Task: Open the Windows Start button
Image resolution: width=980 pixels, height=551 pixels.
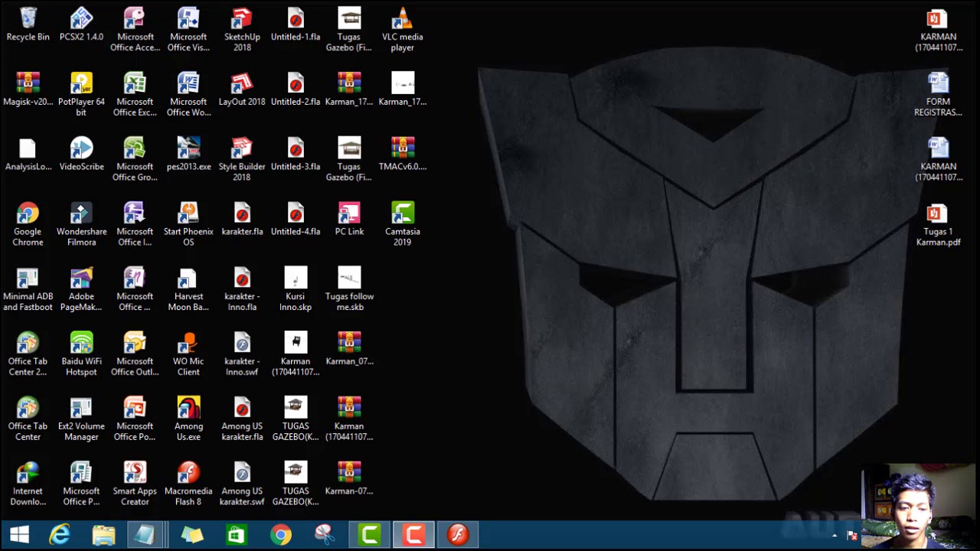Action: tap(19, 534)
